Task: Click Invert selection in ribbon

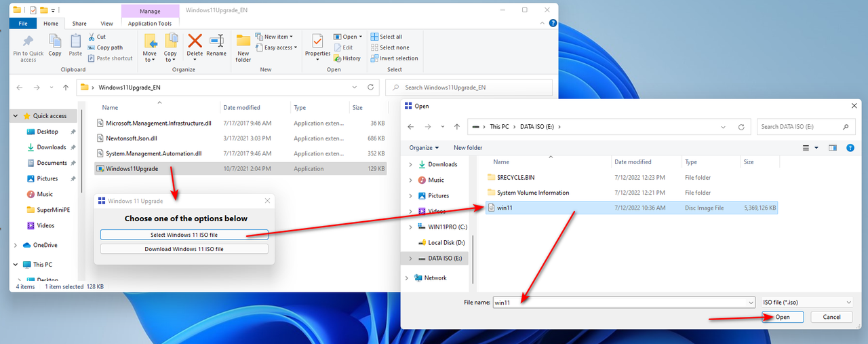Action: (x=394, y=58)
